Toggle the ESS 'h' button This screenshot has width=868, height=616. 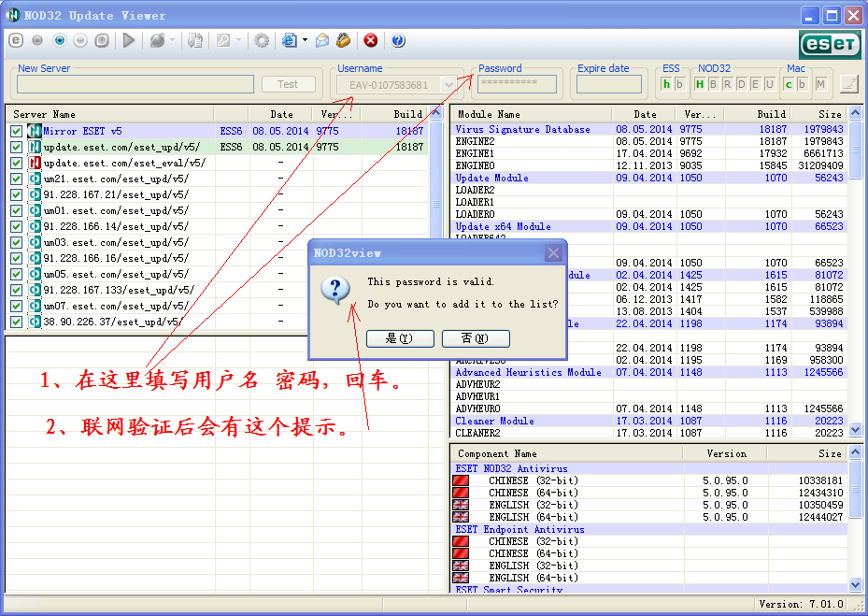point(666,84)
